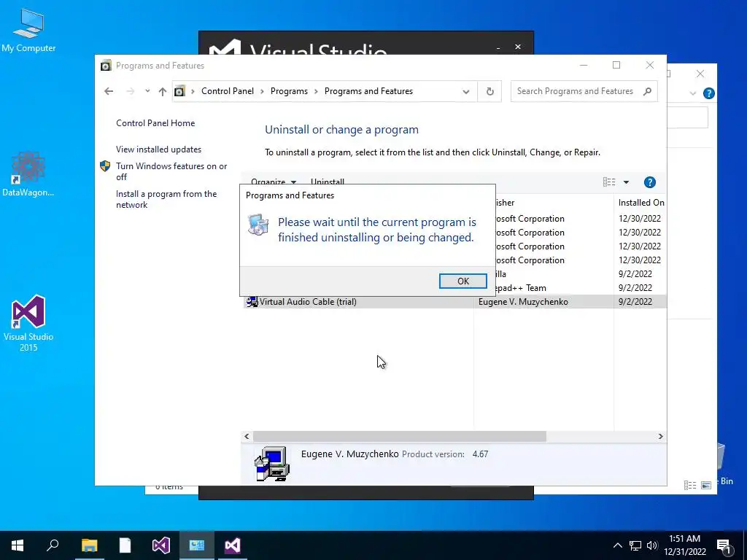This screenshot has width=747, height=560.
Task: Open Install a program from the network
Action: [166, 199]
